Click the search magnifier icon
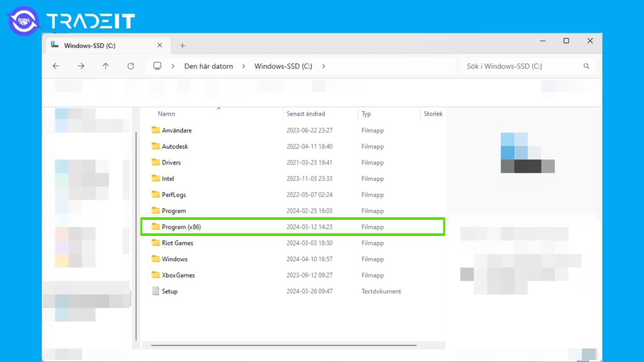Image resolution: width=644 pixels, height=362 pixels. tap(586, 66)
